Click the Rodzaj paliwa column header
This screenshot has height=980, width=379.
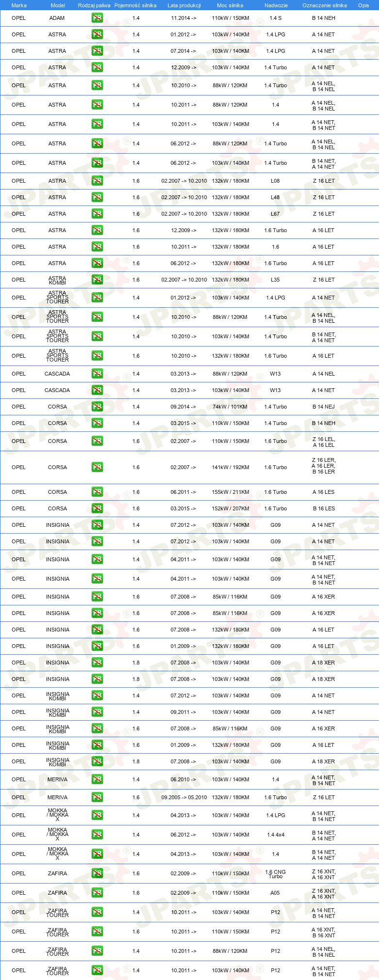pos(94,5)
